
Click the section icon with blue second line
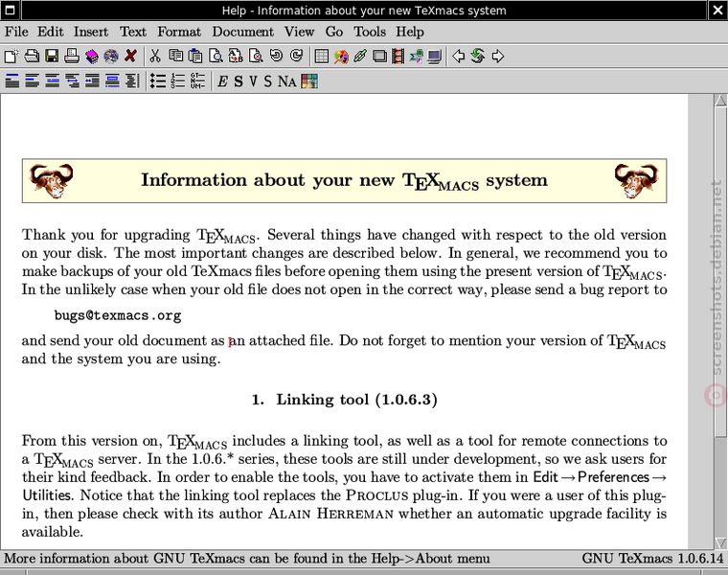tap(32, 80)
